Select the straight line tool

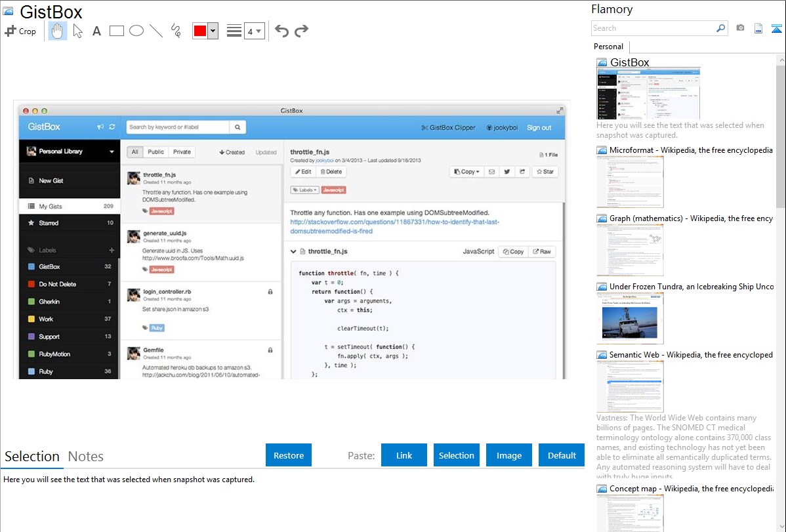click(x=156, y=31)
